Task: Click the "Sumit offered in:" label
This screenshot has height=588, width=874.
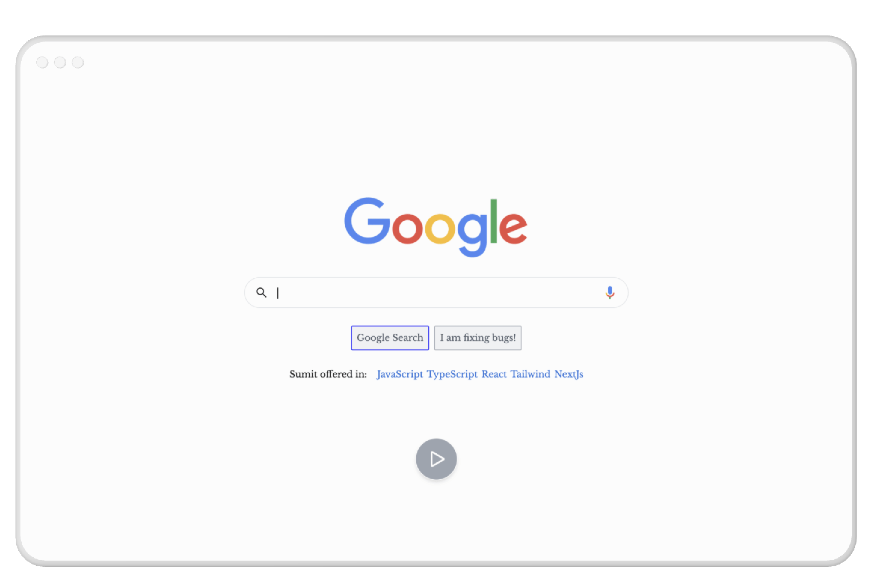Action: click(328, 374)
